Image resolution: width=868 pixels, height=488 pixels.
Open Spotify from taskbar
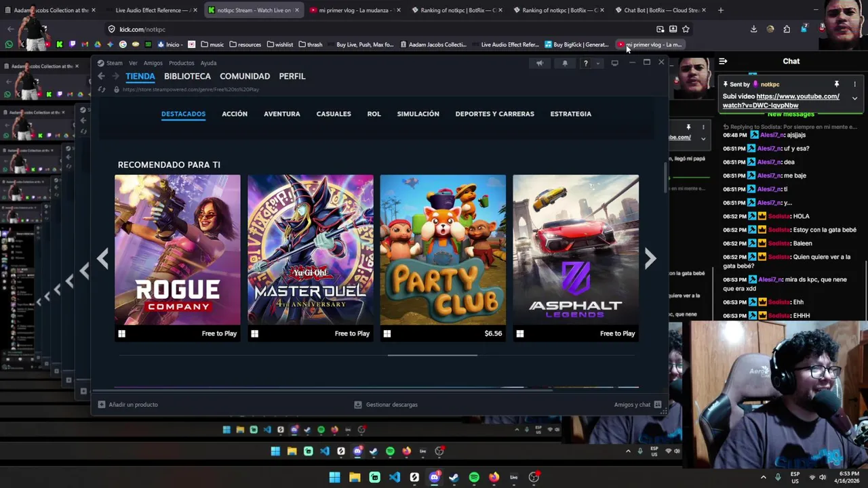(474, 477)
